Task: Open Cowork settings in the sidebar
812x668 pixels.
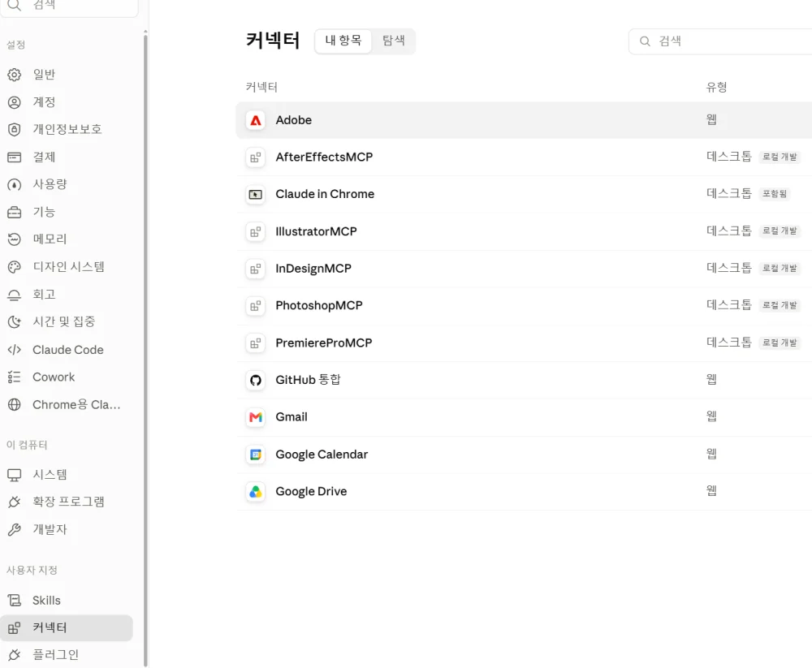Action: (x=67, y=377)
